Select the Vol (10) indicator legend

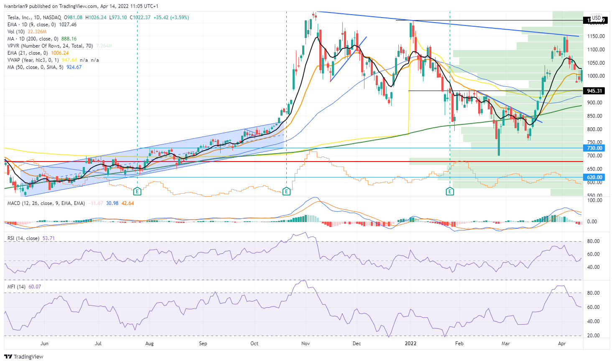pyautogui.click(x=16, y=32)
